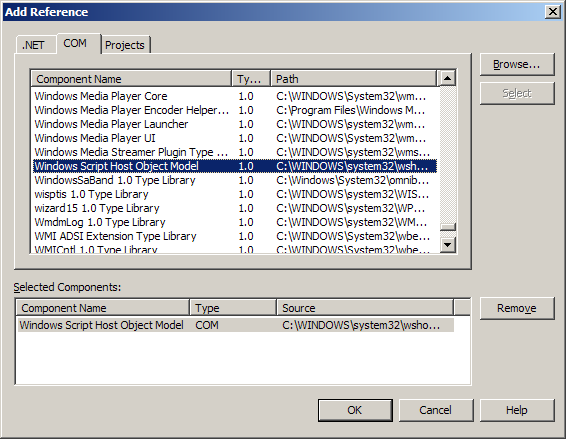Select Windows Media Player UI row
The height and width of the screenshot is (439, 566).
(235, 138)
